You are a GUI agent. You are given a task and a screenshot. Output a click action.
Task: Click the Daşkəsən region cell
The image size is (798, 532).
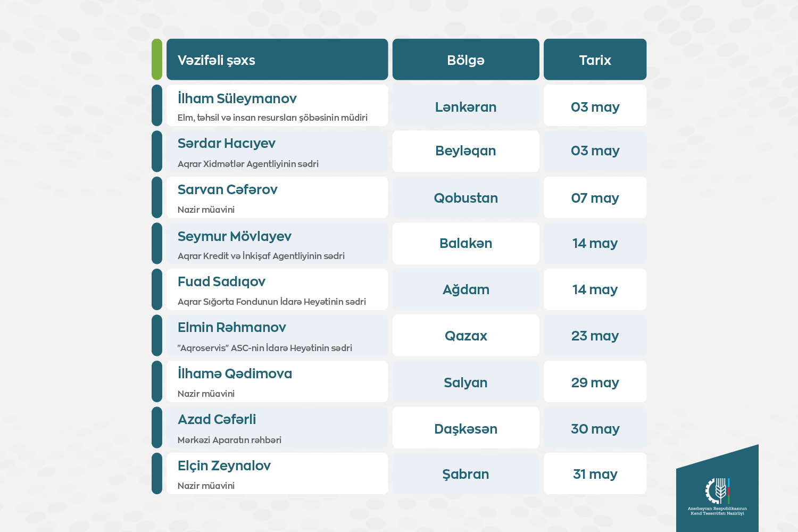tap(465, 427)
